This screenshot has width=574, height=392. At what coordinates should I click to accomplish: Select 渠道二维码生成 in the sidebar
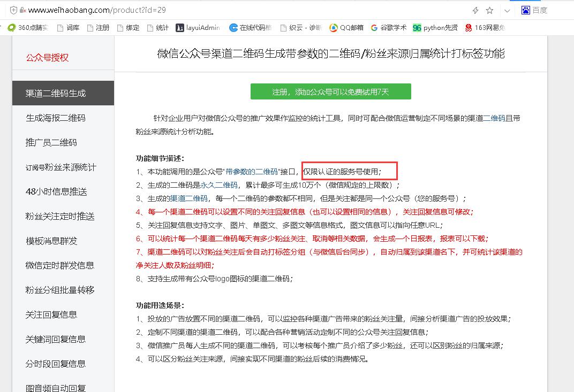(x=63, y=93)
